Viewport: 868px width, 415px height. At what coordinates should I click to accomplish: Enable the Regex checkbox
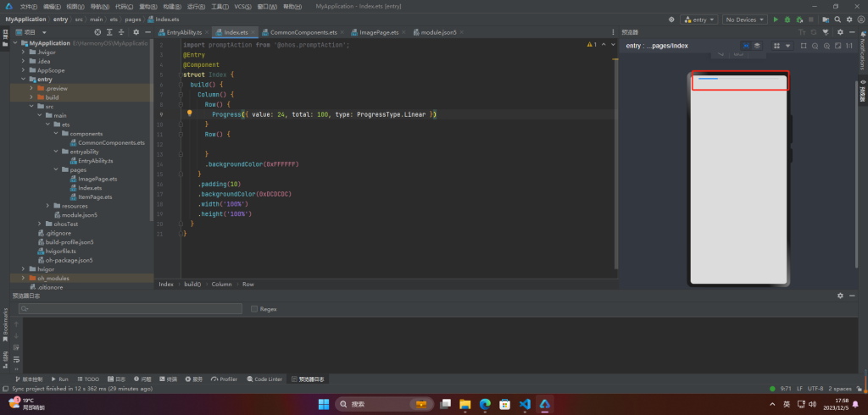tap(255, 309)
